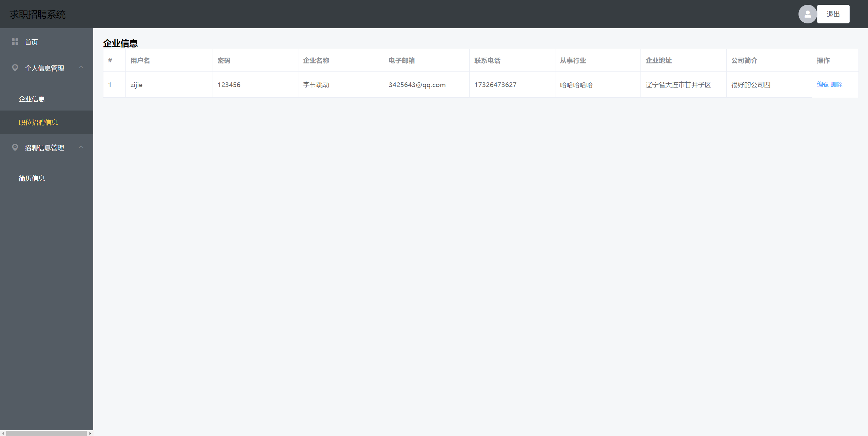Viewport: 868px width, 436px height.
Task: Click the sidebar horizontal scrollbar thumb
Action: [46, 433]
